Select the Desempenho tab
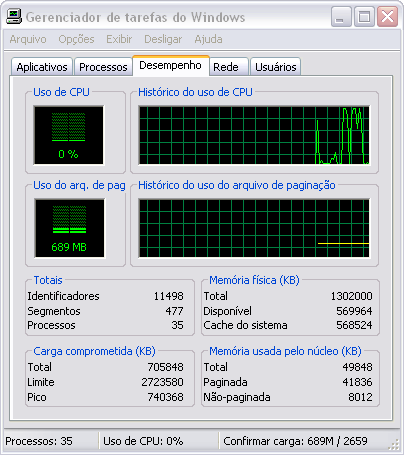The width and height of the screenshot is (404, 455). [171, 65]
